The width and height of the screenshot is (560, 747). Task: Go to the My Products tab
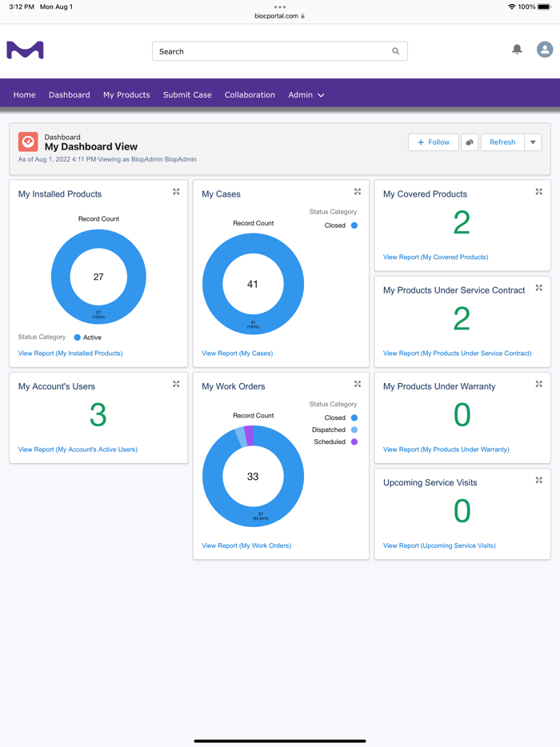(126, 95)
